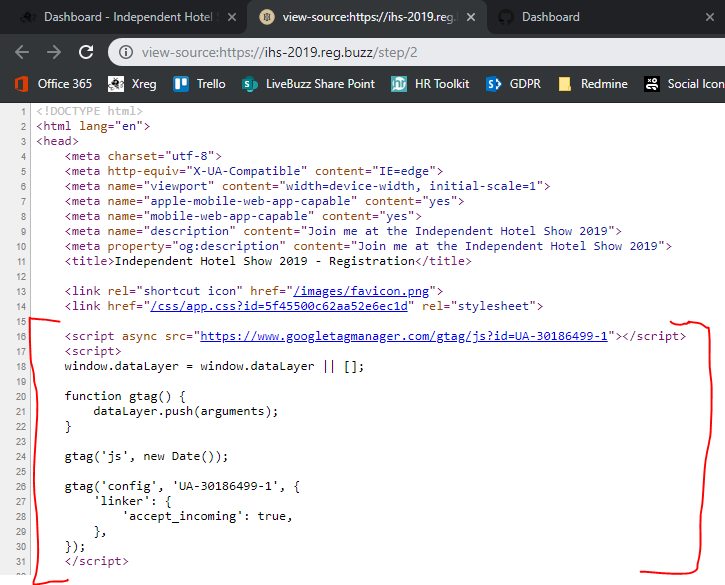Image resolution: width=725 pixels, height=585 pixels.
Task: Click the gtag config UA-30186499-1 line
Action: (x=182, y=486)
